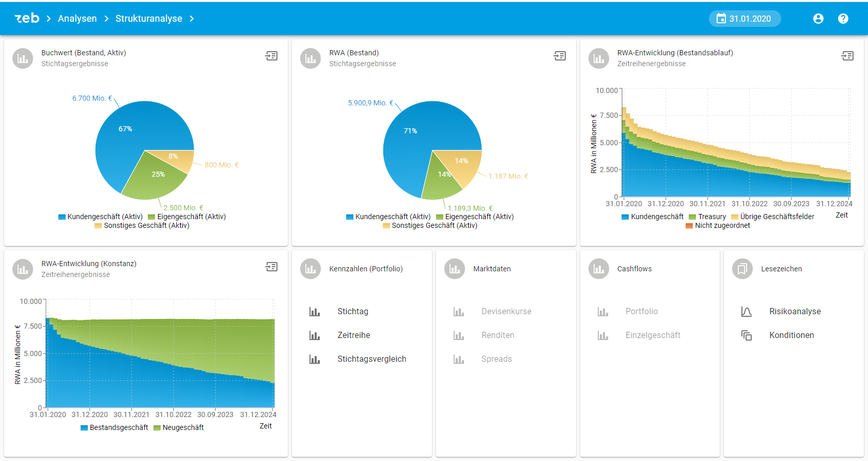The height and width of the screenshot is (461, 868).
Task: Expand chevron between Analysen and Strukturanalyse
Action: [106, 19]
